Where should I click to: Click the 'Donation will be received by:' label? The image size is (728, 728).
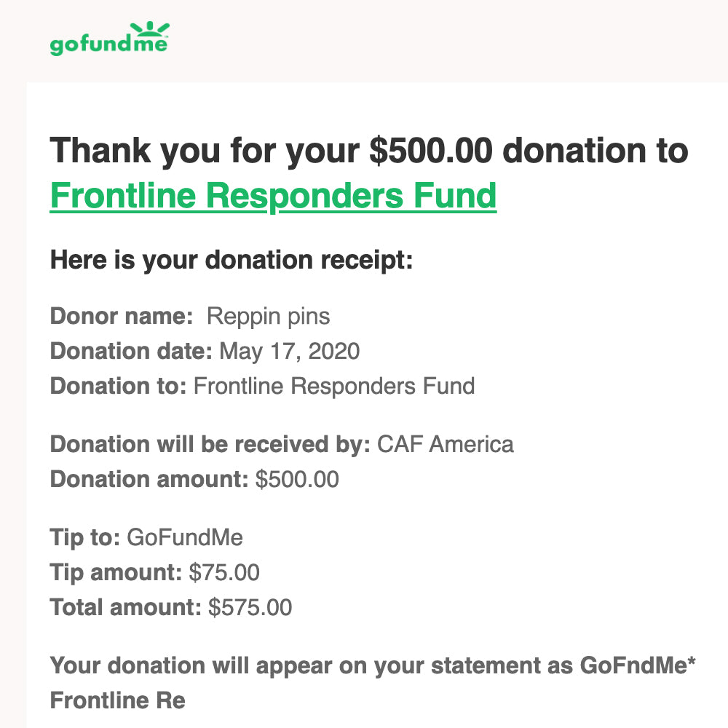[210, 444]
